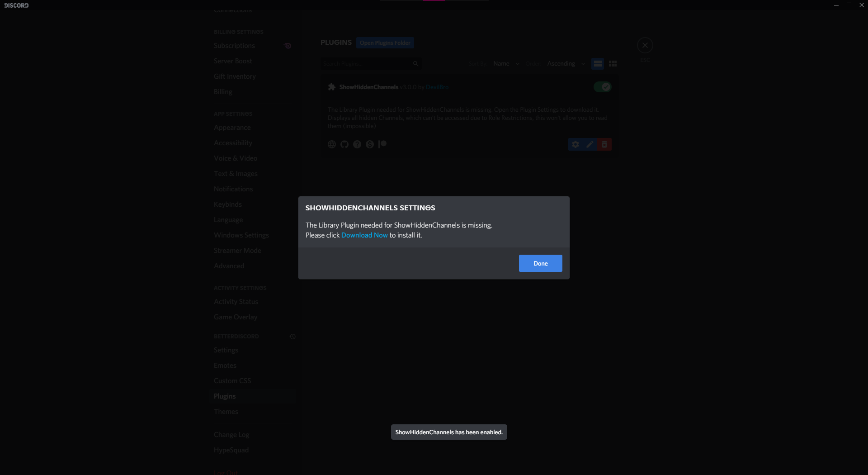
Task: Disable the ShowHiddenChannels plugin toggle
Action: 603,86
